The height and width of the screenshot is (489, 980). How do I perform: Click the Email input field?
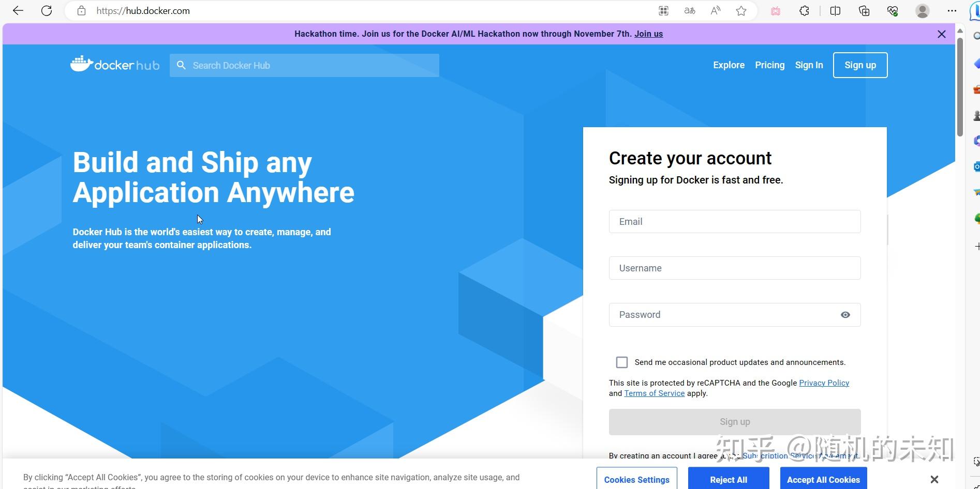(734, 221)
